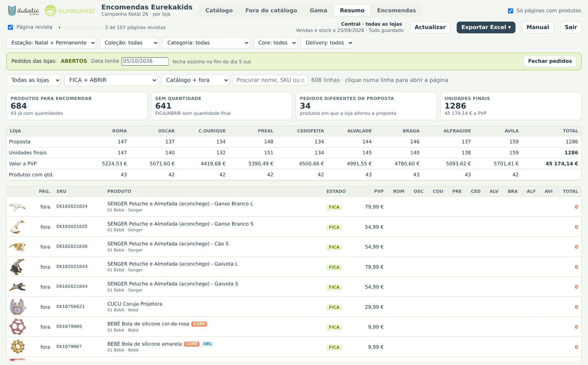Open the Coleção filter dropdown

pos(129,43)
